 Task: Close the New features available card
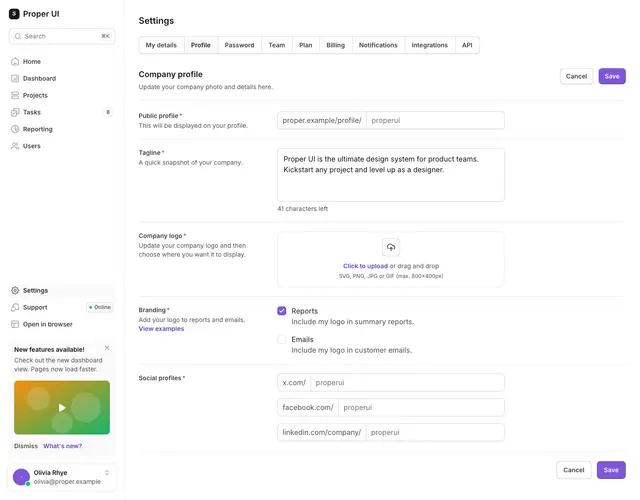pyautogui.click(x=107, y=348)
